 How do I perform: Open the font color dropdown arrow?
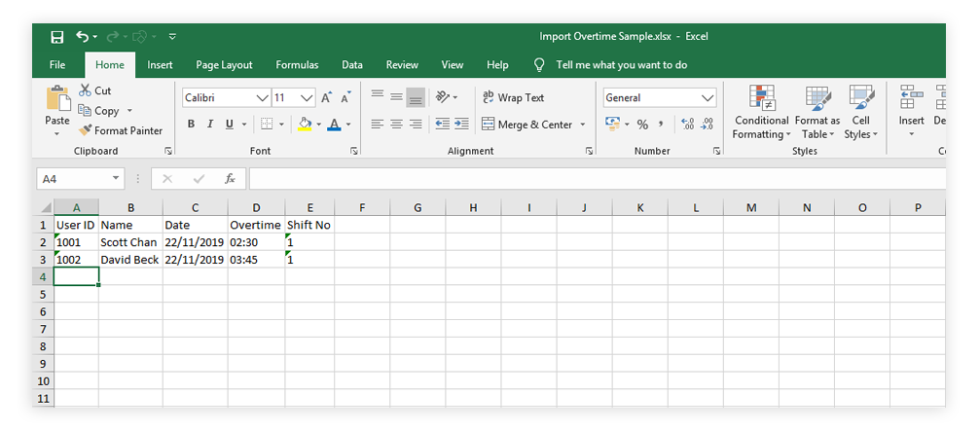tap(348, 125)
